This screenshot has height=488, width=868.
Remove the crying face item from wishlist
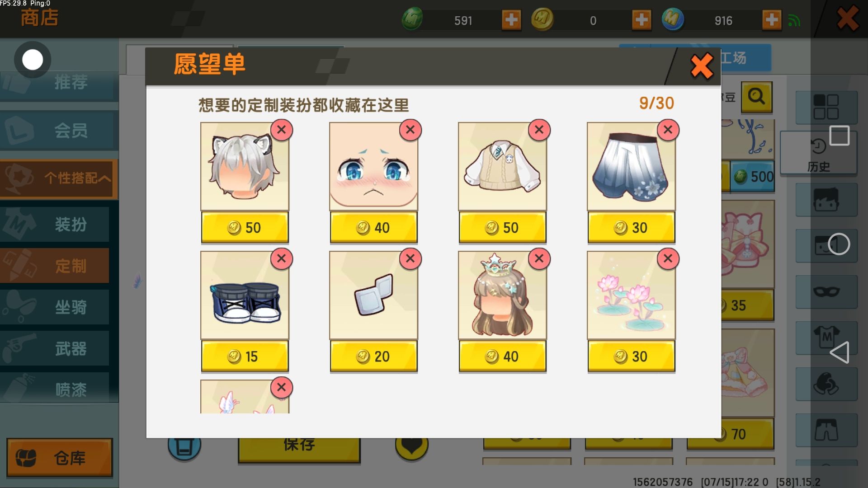point(410,130)
